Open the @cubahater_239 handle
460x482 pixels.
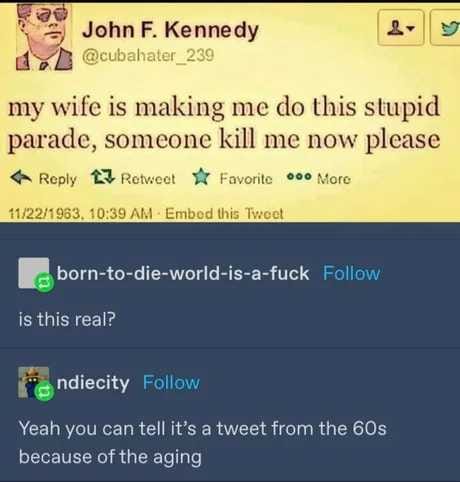point(148,55)
